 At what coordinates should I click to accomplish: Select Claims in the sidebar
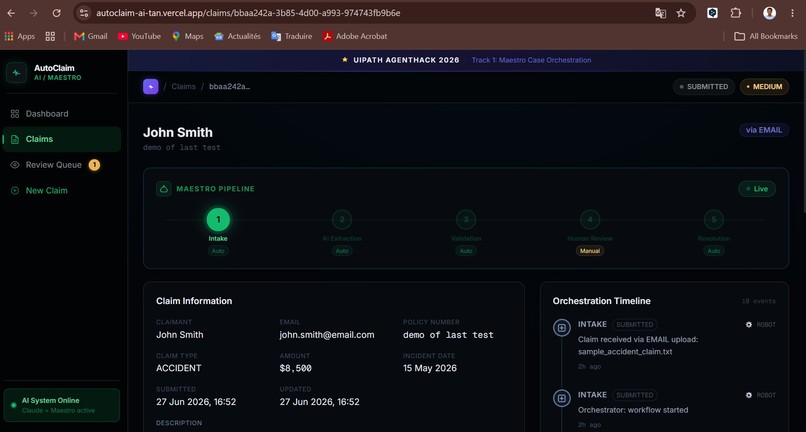tap(62, 139)
